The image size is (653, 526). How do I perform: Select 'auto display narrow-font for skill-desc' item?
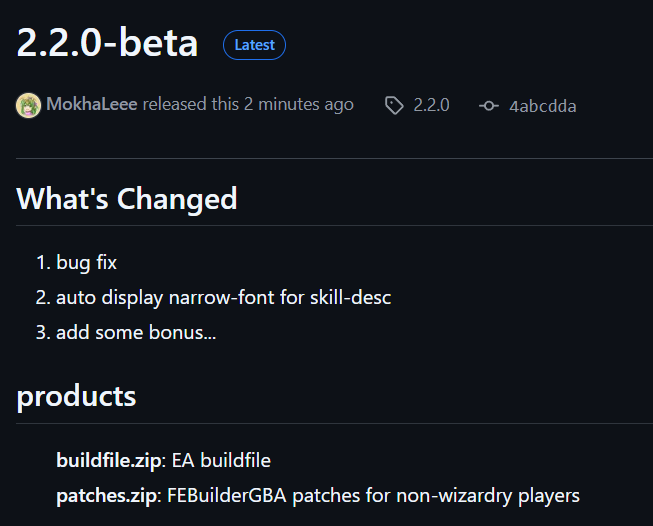tap(224, 298)
